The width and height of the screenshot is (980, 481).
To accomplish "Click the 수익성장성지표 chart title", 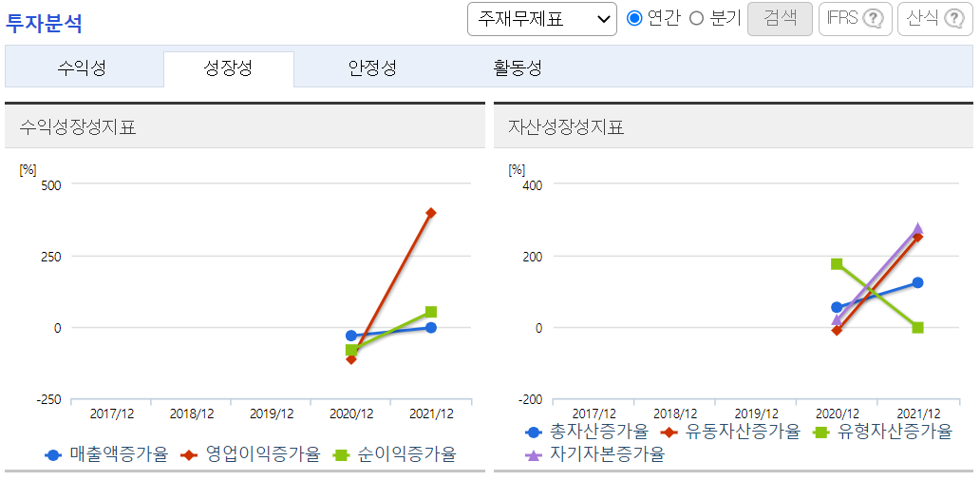I will [x=78, y=127].
